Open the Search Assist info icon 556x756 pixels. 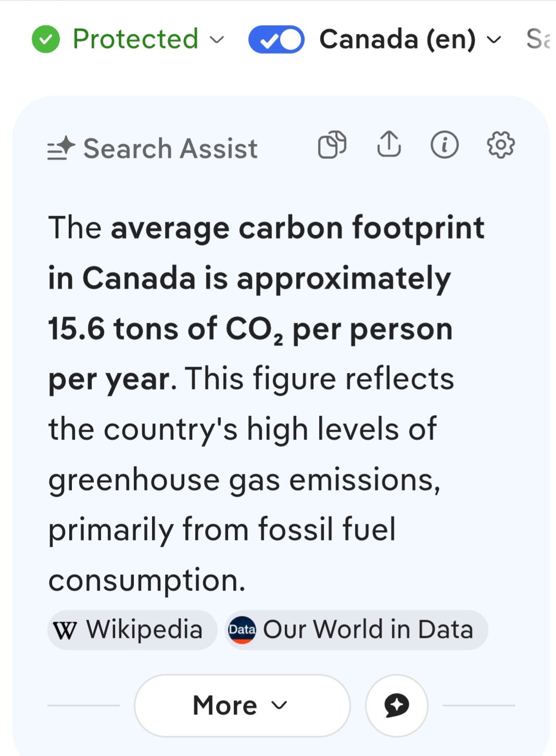[x=445, y=145]
